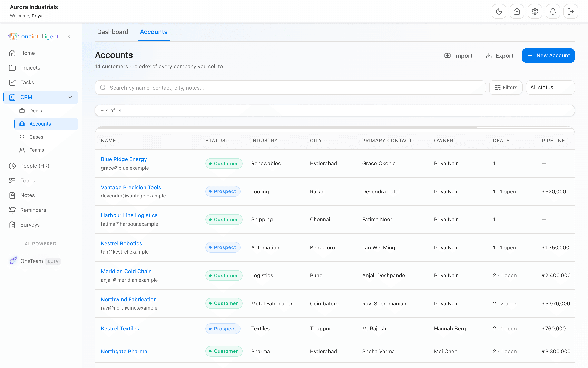Viewport: 588px width, 368px height.
Task: Open Cases under CRM
Action: [x=46, y=137]
